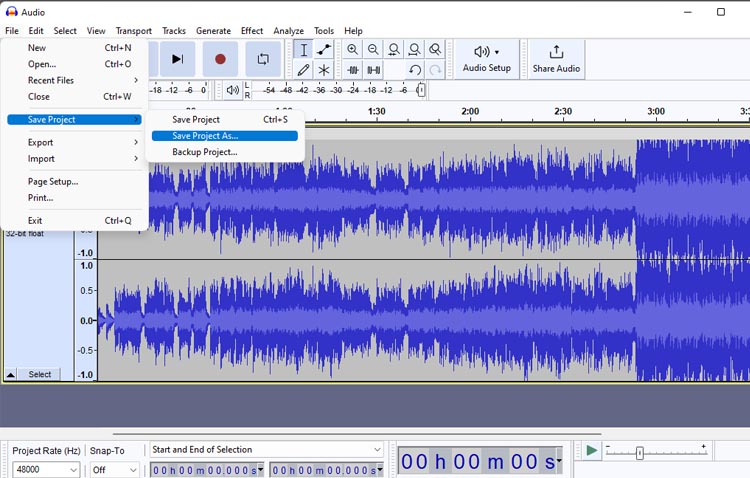
Task: Click Fit Project to Width zoom icon
Action: tap(414, 49)
